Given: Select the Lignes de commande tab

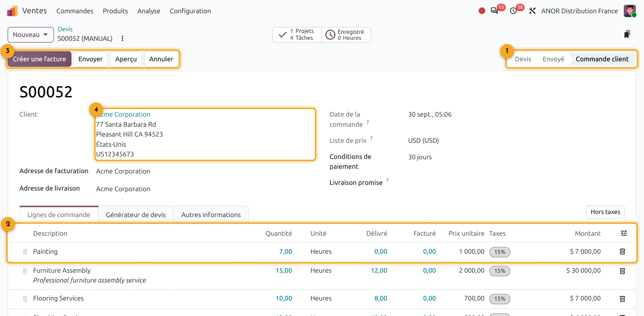Looking at the screenshot, I should click(59, 215).
